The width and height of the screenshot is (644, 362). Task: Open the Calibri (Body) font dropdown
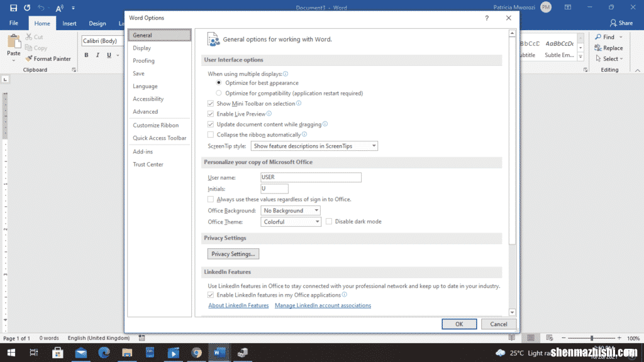click(x=103, y=41)
